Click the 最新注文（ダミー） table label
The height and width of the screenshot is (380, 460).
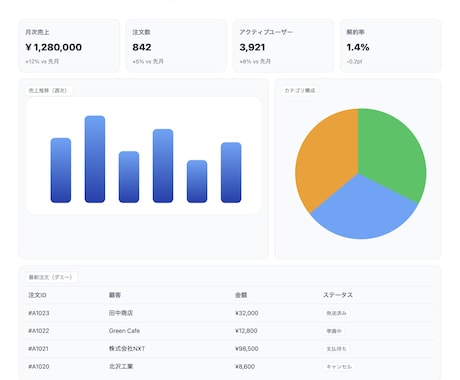coord(51,277)
